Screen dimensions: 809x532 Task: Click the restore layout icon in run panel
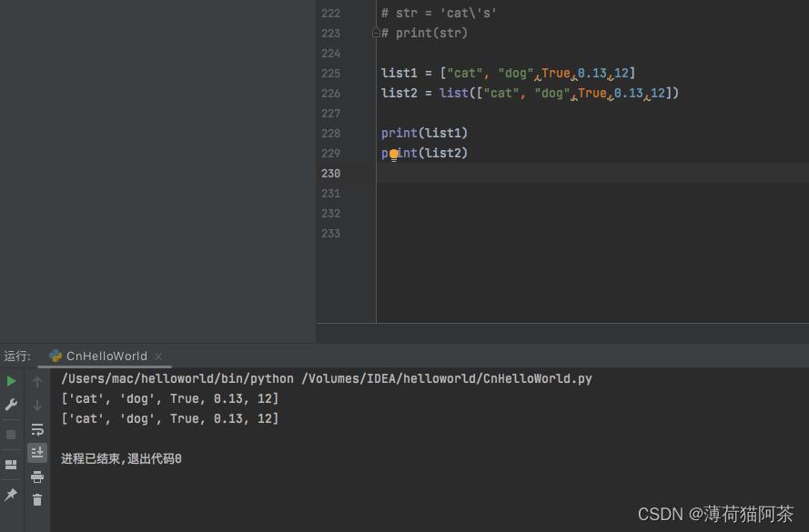[11, 465]
